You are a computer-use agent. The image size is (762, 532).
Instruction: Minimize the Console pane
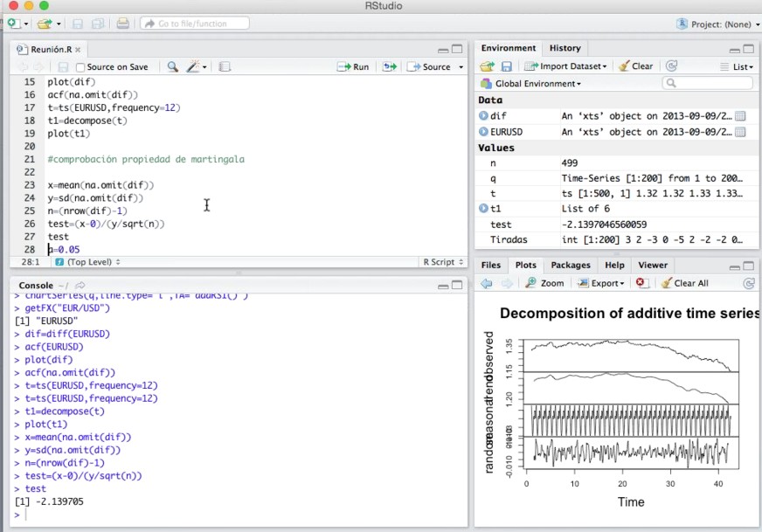[x=443, y=287]
